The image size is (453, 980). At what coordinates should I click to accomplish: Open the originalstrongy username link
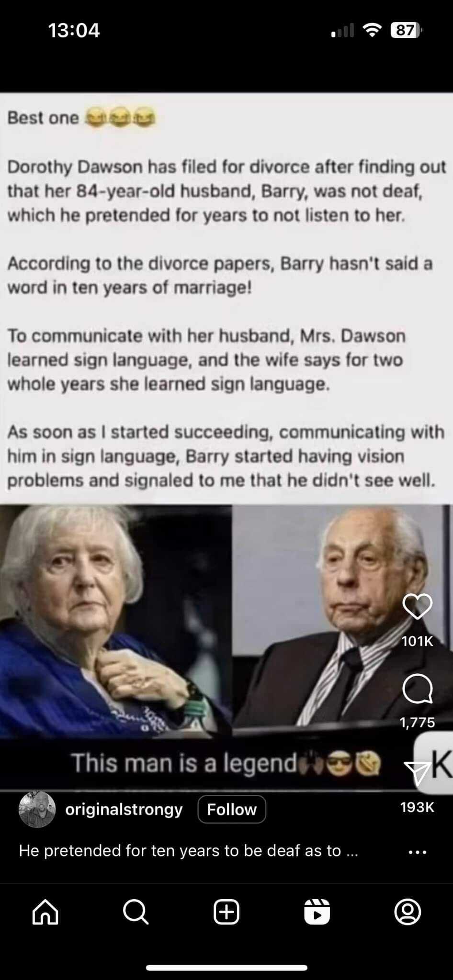[124, 809]
